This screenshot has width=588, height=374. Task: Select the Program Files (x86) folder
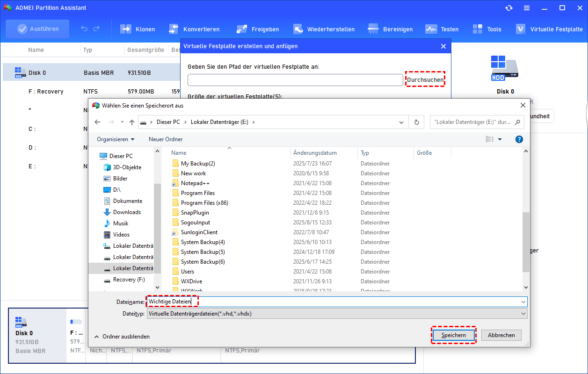[200, 203]
